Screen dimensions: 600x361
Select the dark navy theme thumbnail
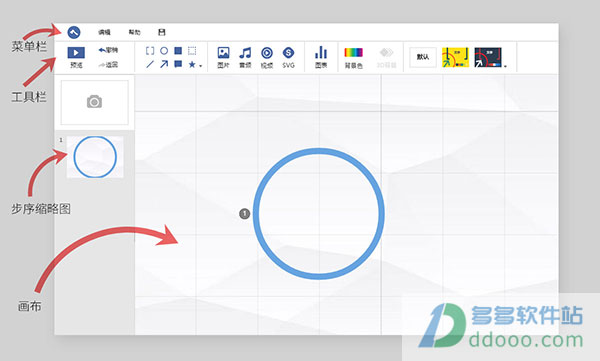488,57
